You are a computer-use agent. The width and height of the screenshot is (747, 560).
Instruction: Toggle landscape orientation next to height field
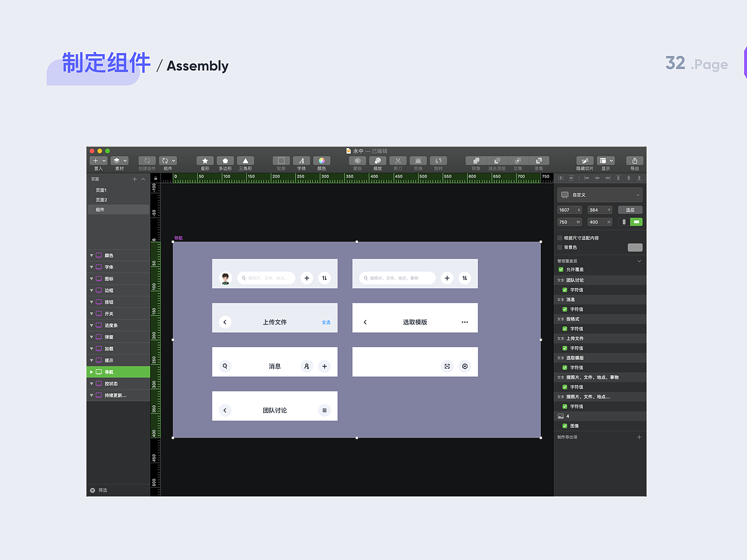636,222
